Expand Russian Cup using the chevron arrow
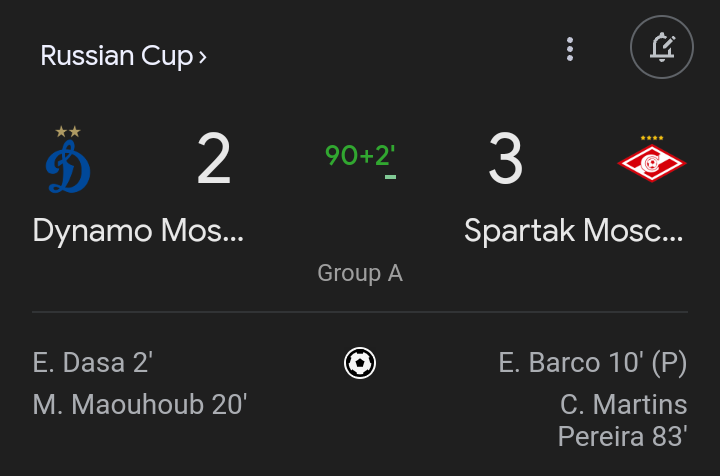Screen dimensions: 720x476 coord(203,57)
